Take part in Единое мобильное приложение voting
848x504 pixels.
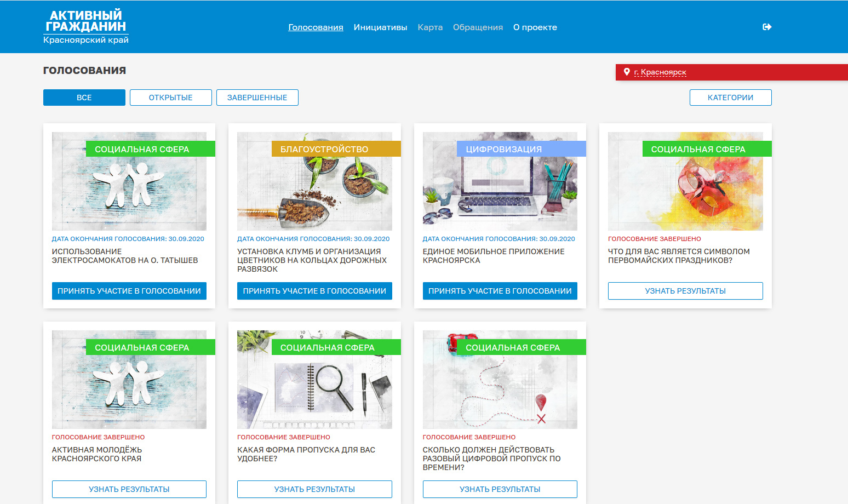point(500,291)
